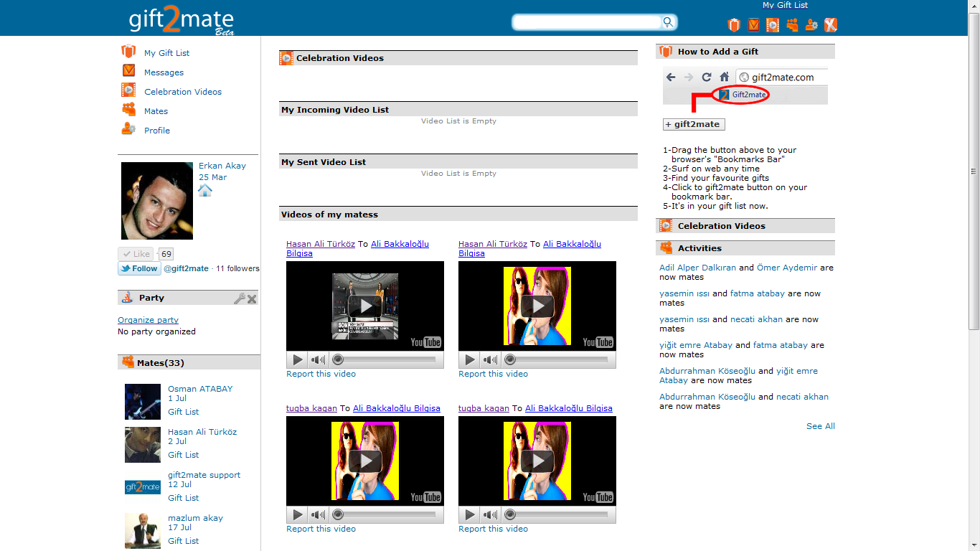Screen dimensions: 980x551
Task: Click the + gift2mate bookmarklet button
Action: (x=694, y=124)
